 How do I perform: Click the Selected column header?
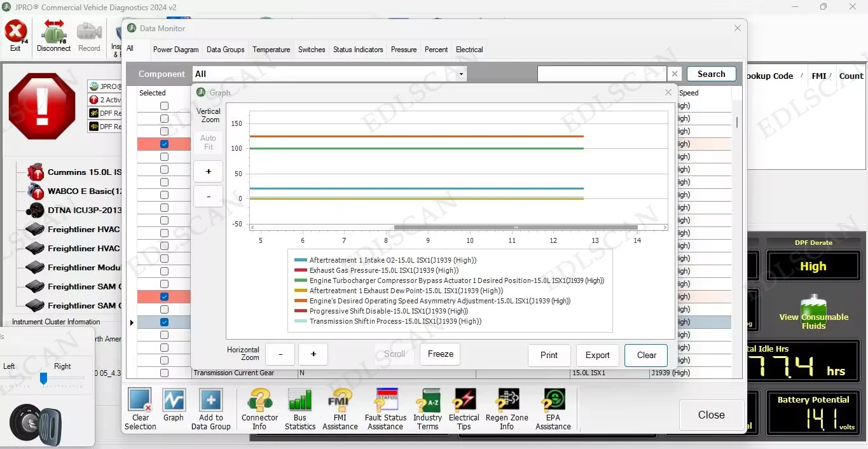pyautogui.click(x=153, y=93)
